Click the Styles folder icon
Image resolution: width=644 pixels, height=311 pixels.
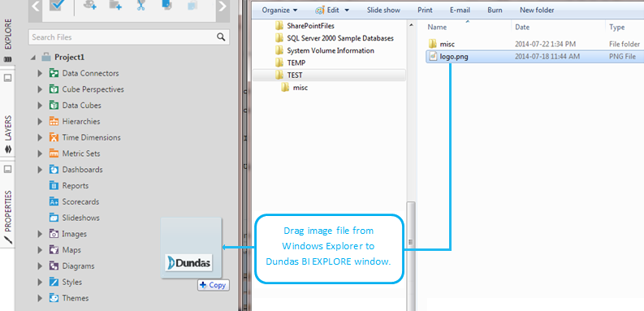[54, 282]
